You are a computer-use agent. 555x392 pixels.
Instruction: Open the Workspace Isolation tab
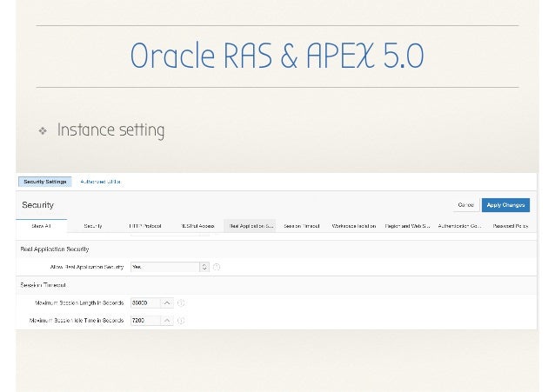pos(353,226)
